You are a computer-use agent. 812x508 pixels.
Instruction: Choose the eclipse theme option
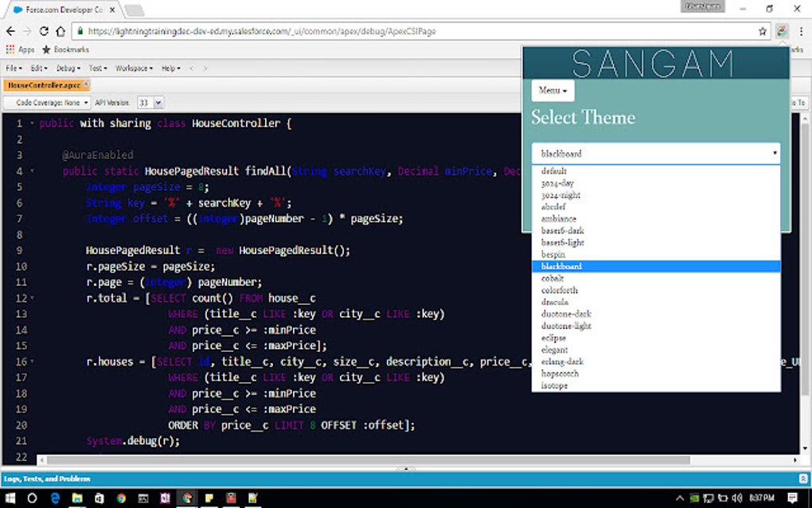656,338
